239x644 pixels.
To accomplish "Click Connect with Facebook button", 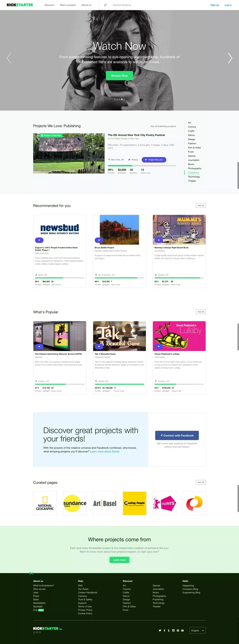I will [x=177, y=435].
